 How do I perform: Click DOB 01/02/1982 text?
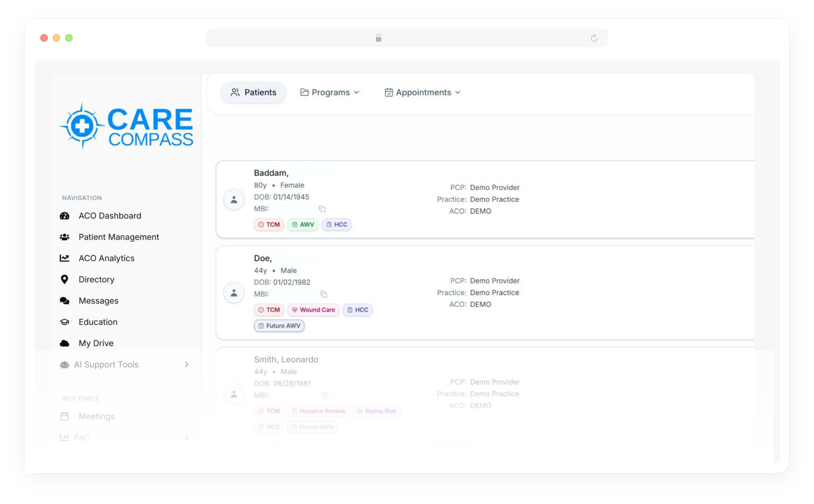coord(282,282)
